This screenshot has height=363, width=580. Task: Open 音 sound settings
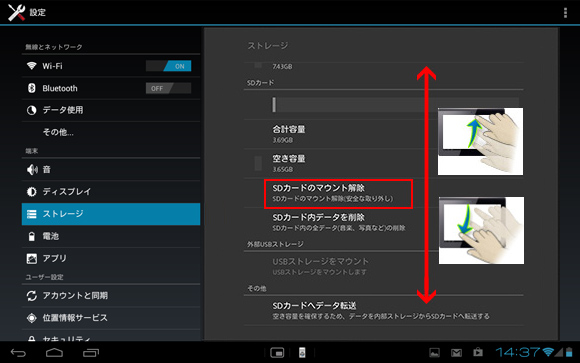pos(111,169)
